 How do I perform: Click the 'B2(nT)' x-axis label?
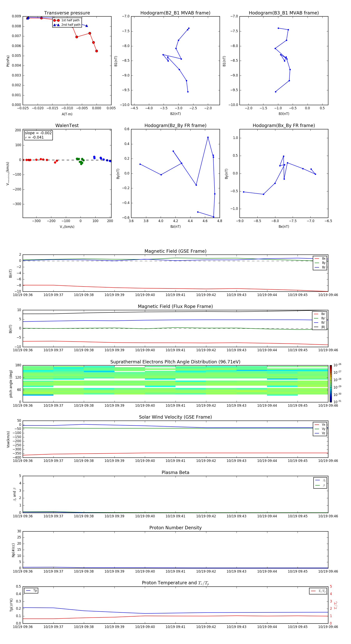click(175, 114)
